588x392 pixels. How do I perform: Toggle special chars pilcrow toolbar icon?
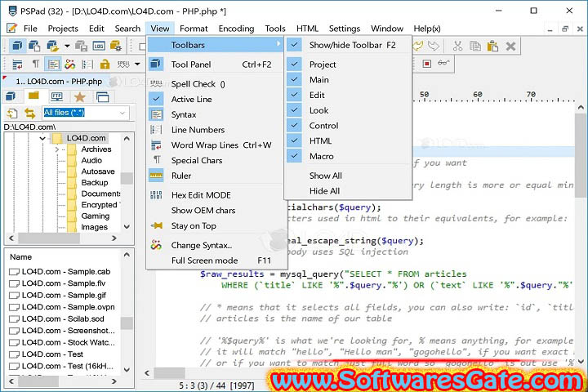click(35, 65)
